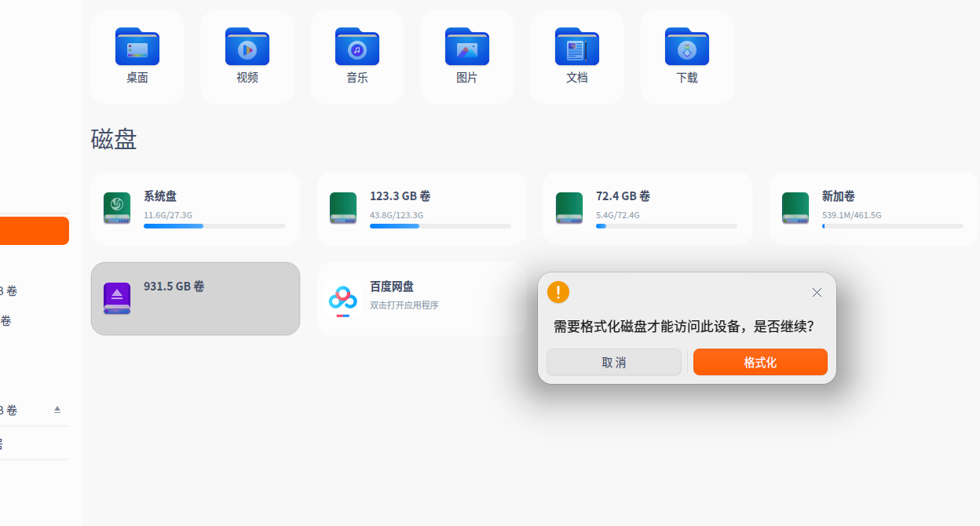Open the 文档 (Documents) folder icon
The image size is (980, 526).
point(576,46)
